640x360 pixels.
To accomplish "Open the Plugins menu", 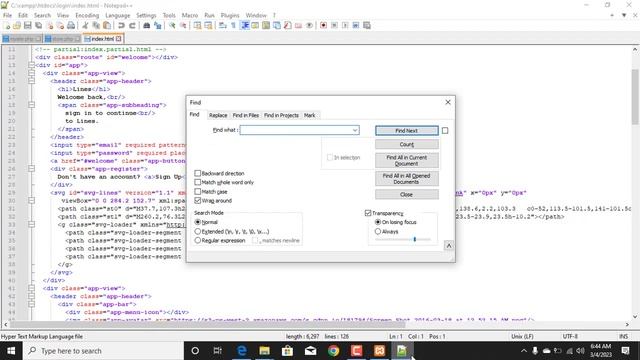I will coord(230,15).
